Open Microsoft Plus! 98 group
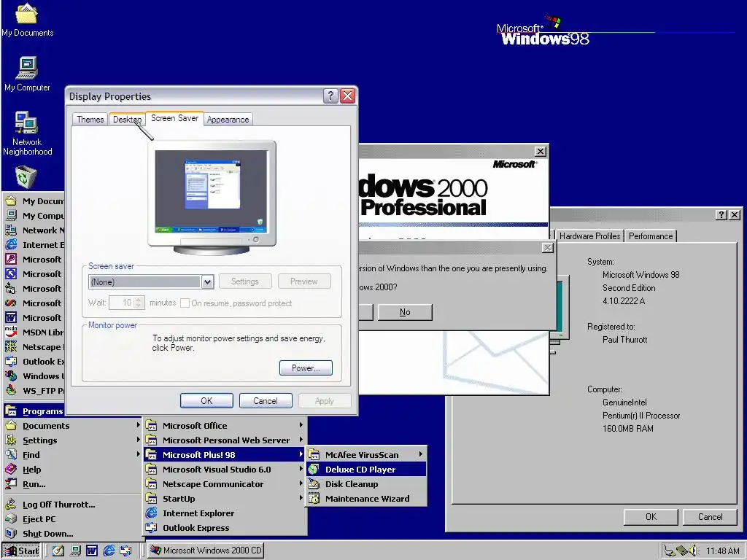747x560 pixels. 225,455
